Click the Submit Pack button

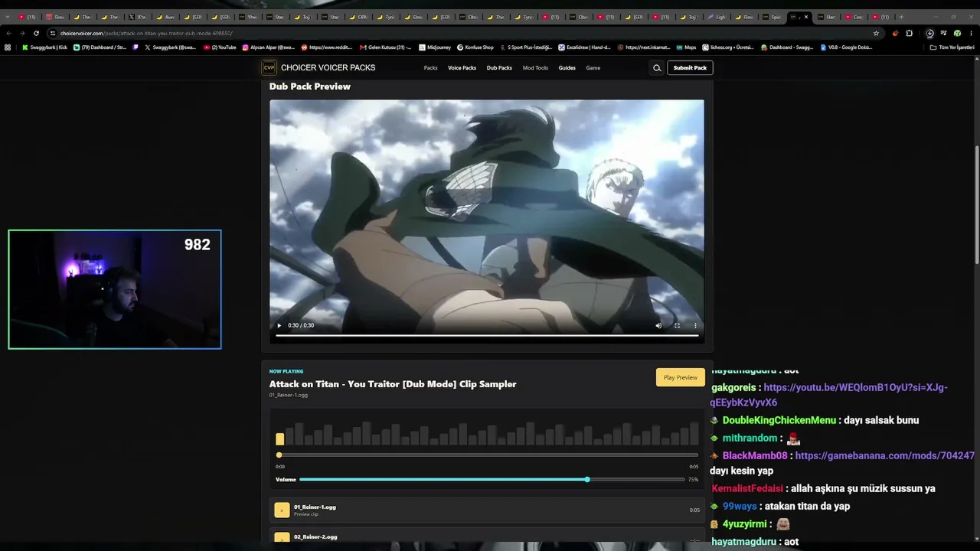click(x=690, y=68)
